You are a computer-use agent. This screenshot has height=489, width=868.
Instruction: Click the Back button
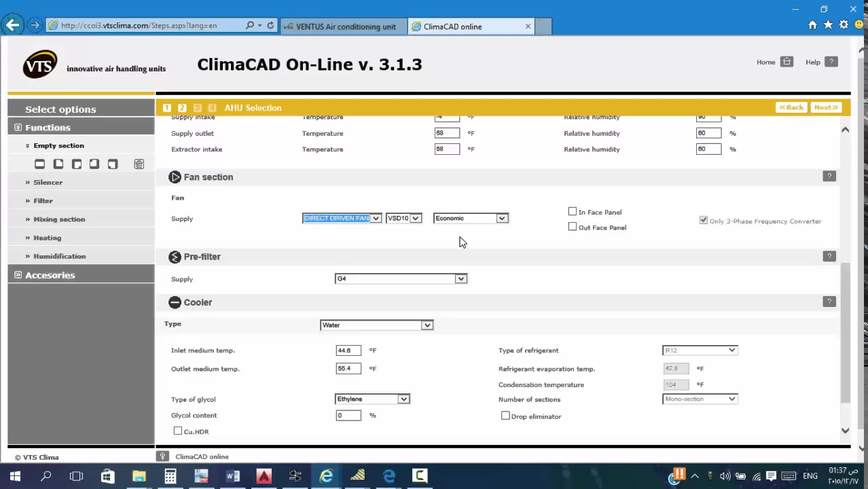[791, 107]
